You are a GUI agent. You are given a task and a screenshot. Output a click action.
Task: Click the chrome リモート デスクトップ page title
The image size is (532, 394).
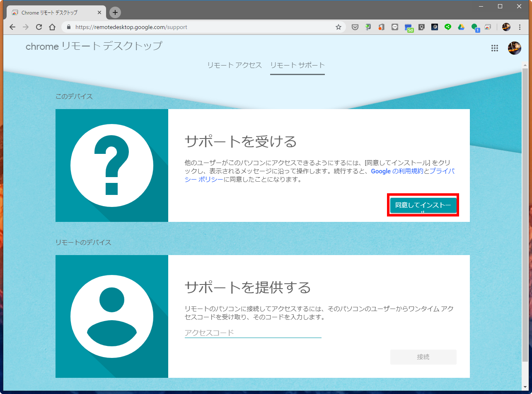point(94,46)
